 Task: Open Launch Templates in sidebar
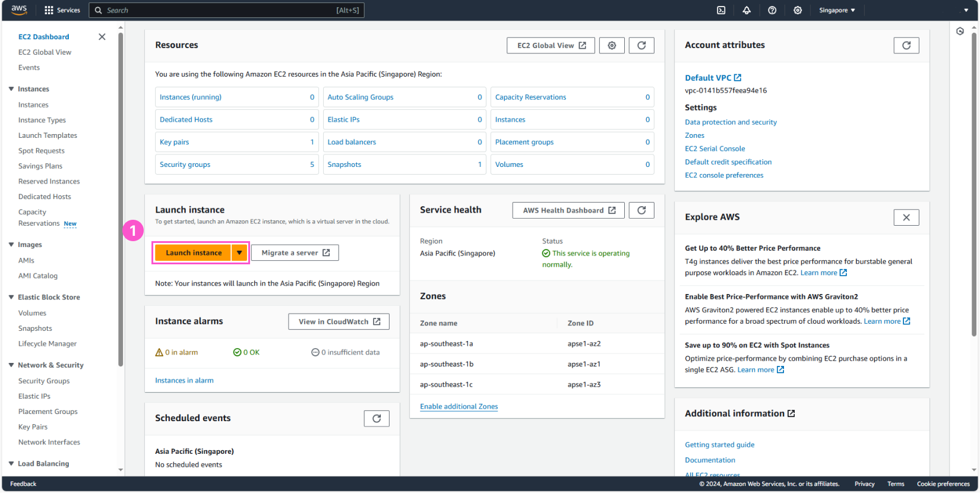point(48,135)
